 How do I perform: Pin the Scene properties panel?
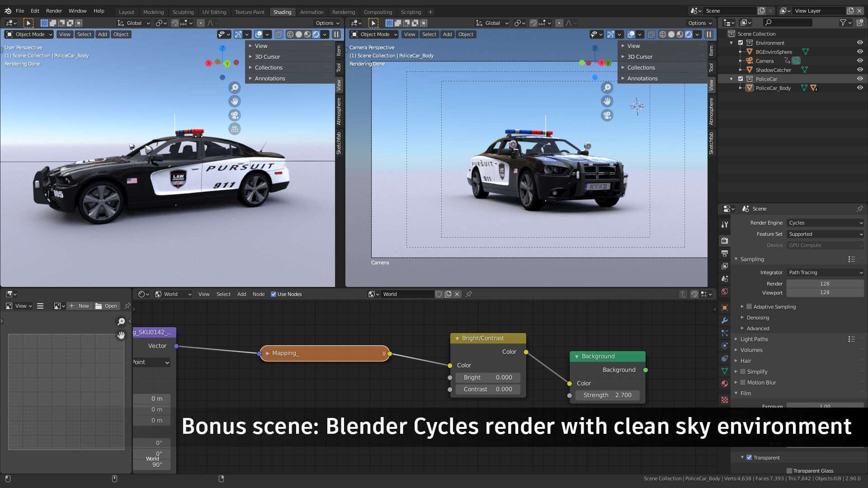coord(859,209)
